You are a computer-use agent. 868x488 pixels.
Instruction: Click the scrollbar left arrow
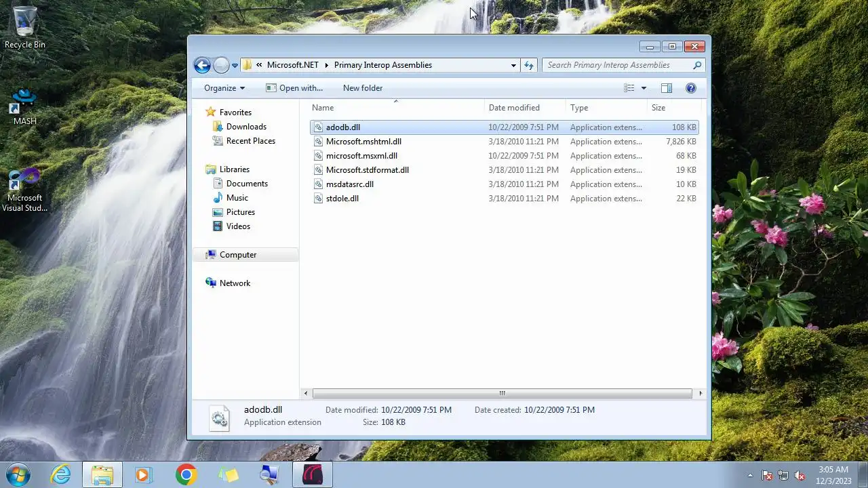pos(307,393)
